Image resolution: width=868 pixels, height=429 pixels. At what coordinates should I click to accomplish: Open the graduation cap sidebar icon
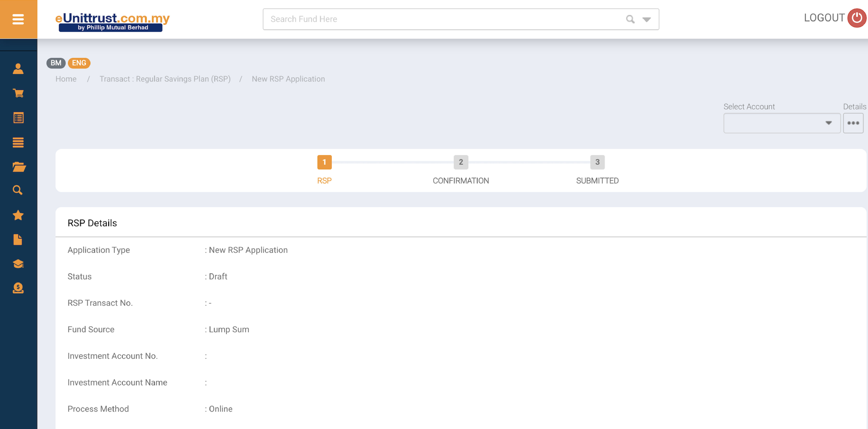click(x=18, y=264)
